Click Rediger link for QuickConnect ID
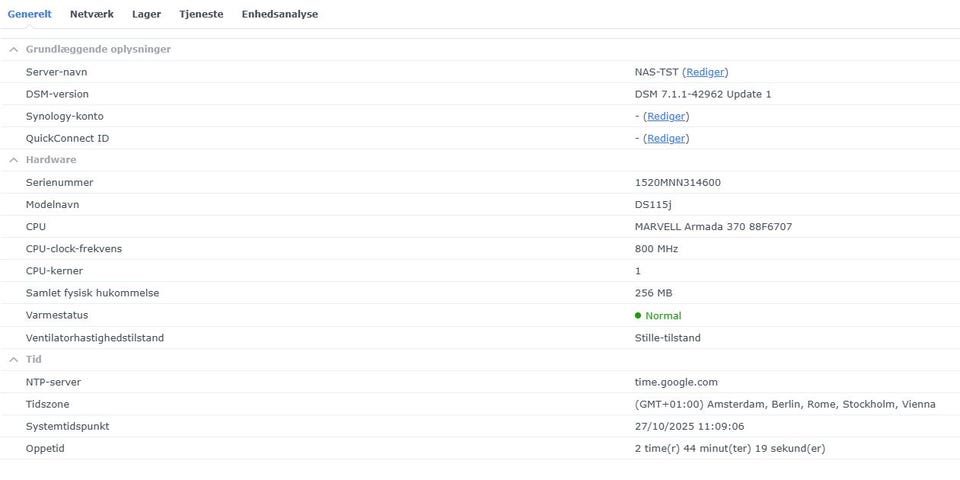 [x=666, y=138]
